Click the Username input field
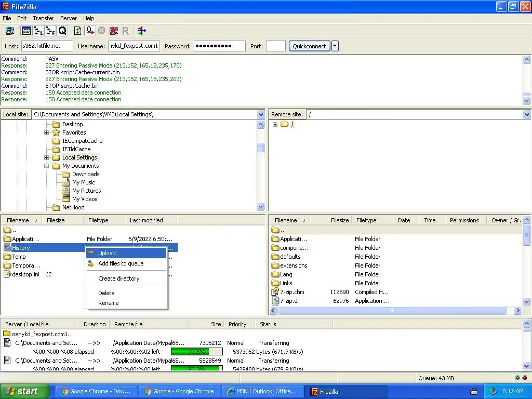 click(x=134, y=46)
